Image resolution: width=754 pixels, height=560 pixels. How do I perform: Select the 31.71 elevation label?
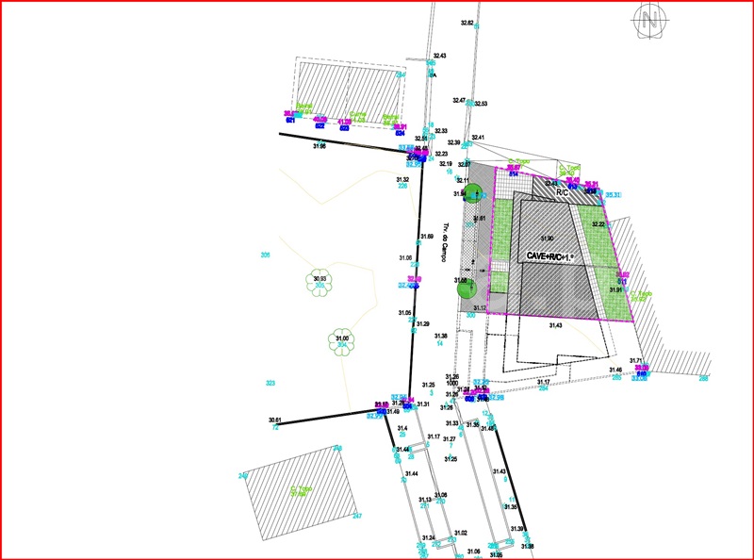pos(635,361)
